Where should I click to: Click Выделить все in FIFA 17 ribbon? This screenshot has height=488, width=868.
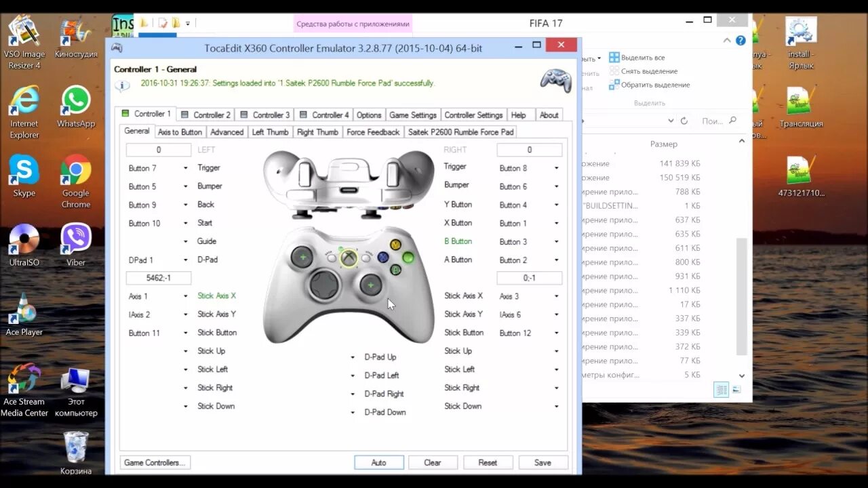coord(637,58)
